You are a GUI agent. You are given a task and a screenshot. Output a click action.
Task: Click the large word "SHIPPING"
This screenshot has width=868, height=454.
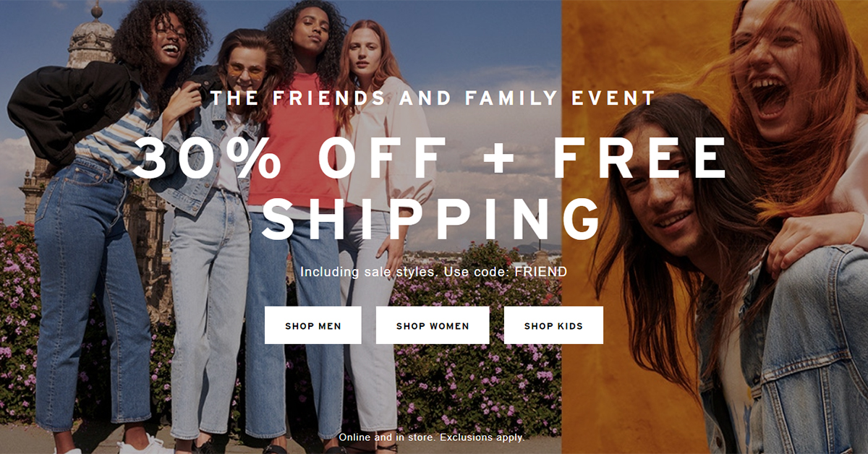tap(431, 216)
